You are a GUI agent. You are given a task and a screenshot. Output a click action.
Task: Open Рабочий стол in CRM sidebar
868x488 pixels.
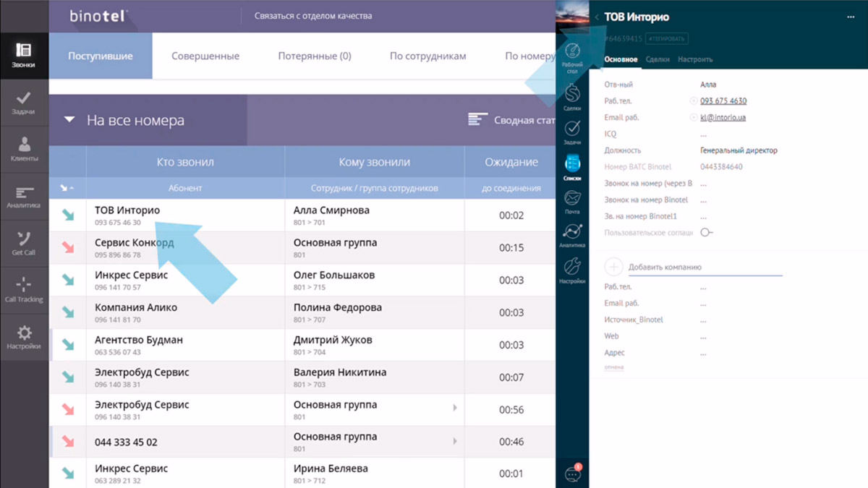tap(572, 59)
